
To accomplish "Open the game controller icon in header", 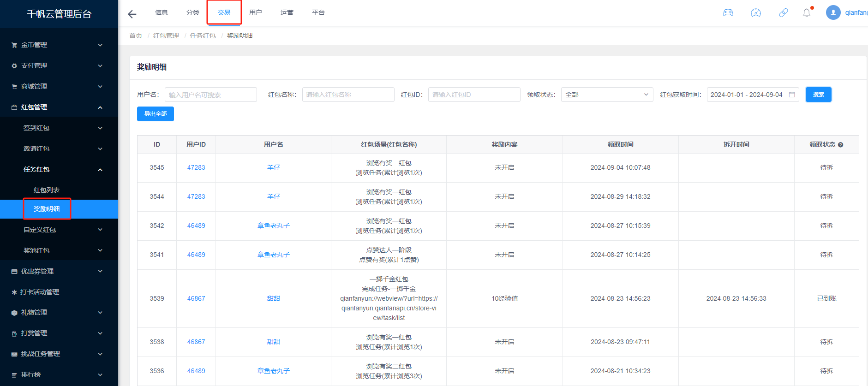I will click(x=728, y=13).
